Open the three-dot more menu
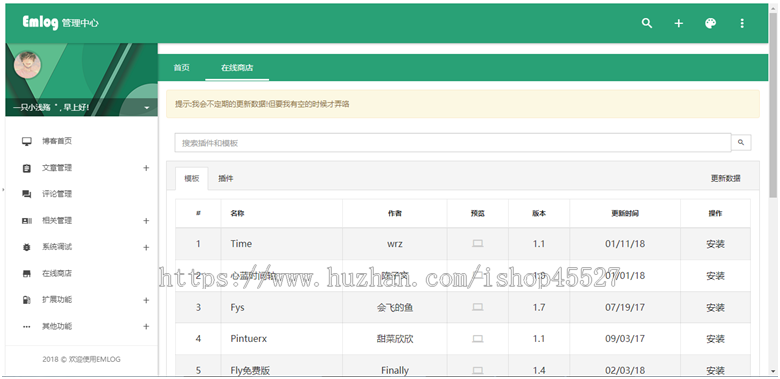This screenshot has height=379, width=780. (742, 23)
